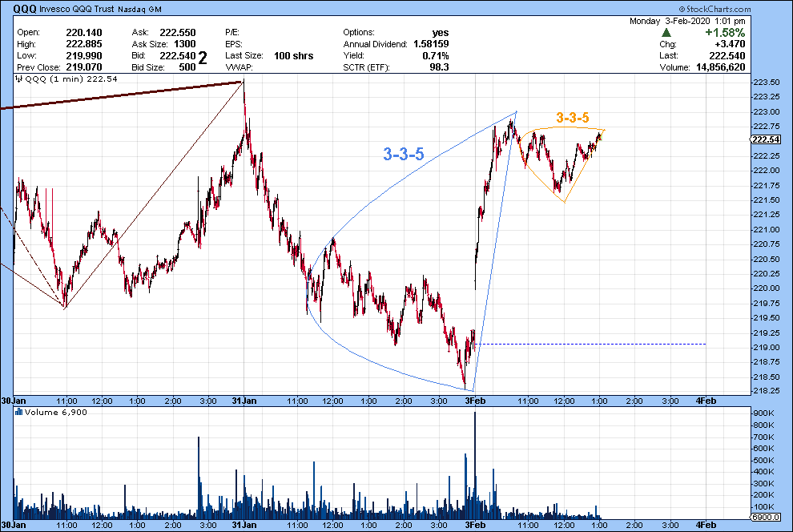
Task: Click the 218.25 price axis label
Action: [767, 391]
